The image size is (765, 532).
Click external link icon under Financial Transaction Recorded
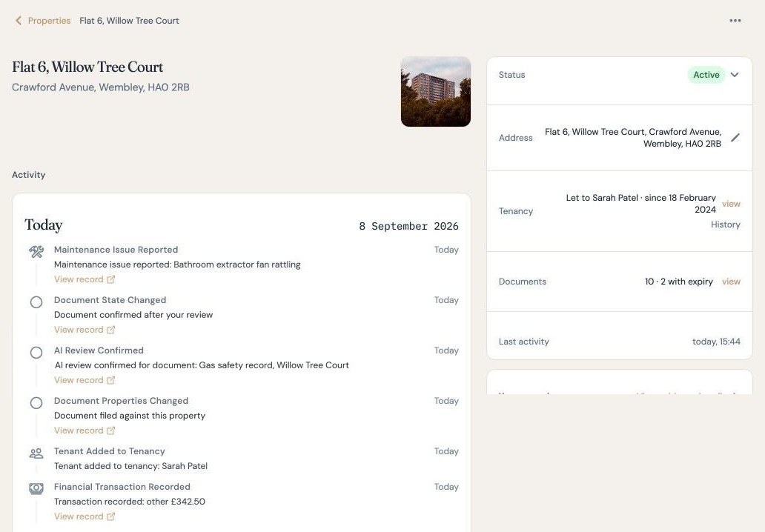click(110, 516)
